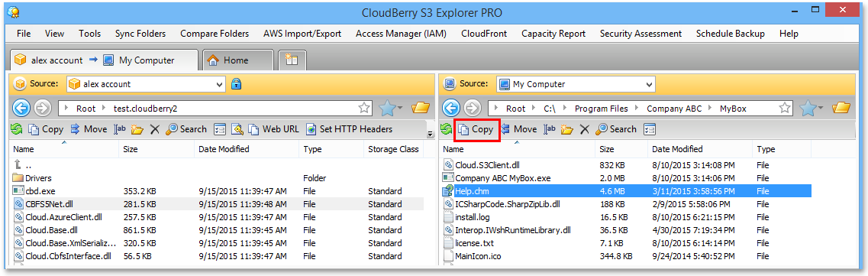The image size is (868, 276).
Task: Select license.txt in right pane
Action: 626,243
